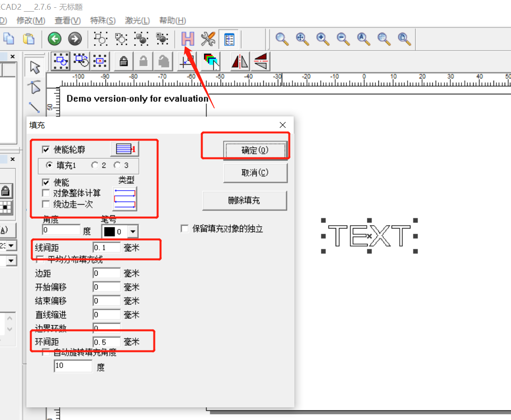Click the Redo dark arrow icon
Viewport: 511px width, 420px height.
tap(75, 39)
